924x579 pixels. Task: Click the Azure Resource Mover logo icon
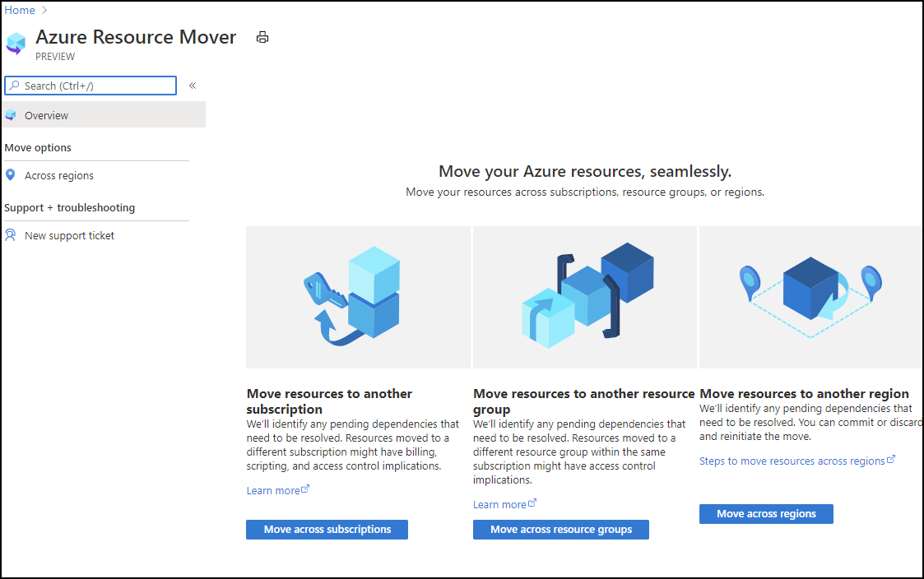(16, 43)
